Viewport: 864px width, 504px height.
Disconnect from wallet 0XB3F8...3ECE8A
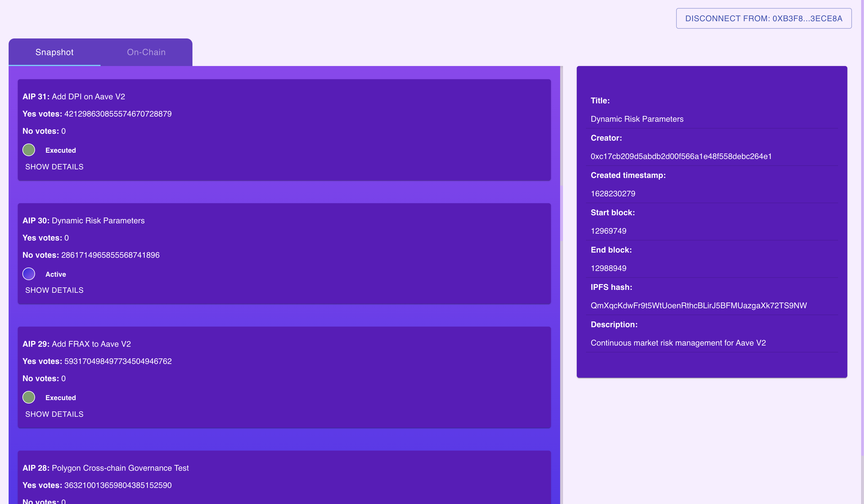coord(763,18)
